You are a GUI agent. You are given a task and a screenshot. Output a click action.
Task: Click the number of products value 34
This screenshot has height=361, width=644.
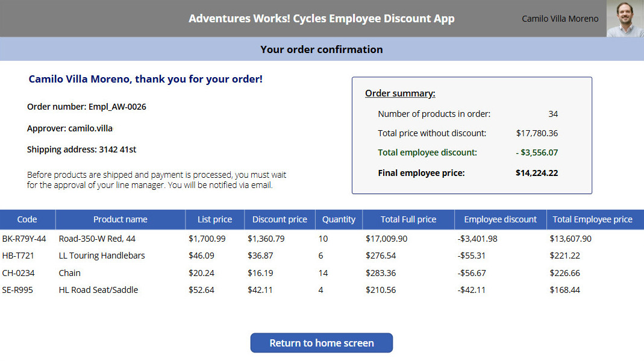(553, 114)
